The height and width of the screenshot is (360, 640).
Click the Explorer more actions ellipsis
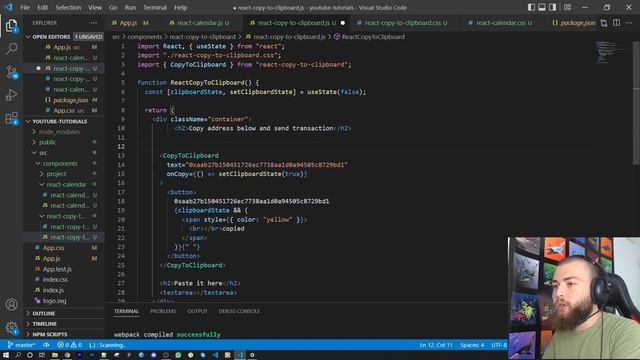93,23
